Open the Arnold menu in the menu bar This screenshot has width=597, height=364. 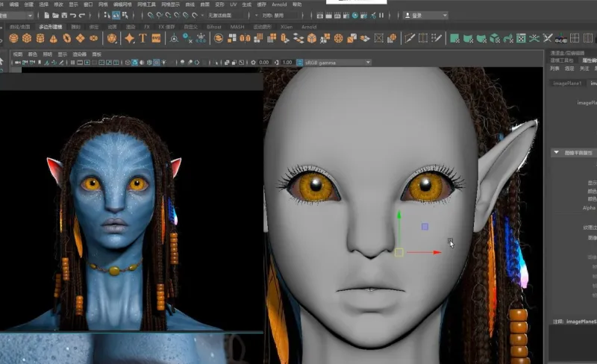(279, 4)
